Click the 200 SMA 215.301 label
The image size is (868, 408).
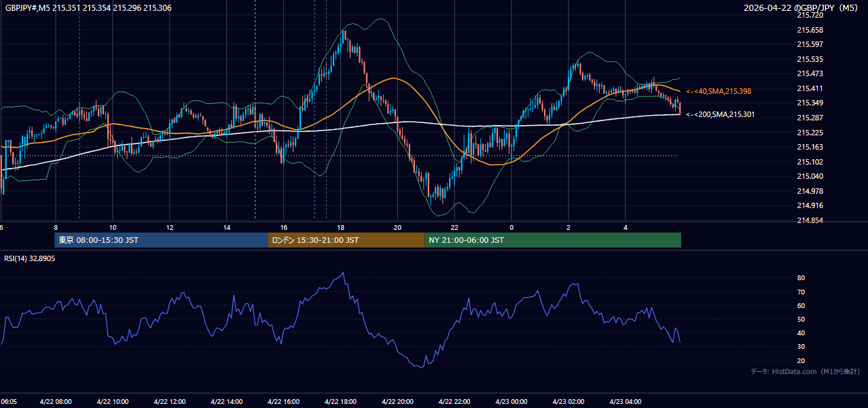(x=720, y=114)
